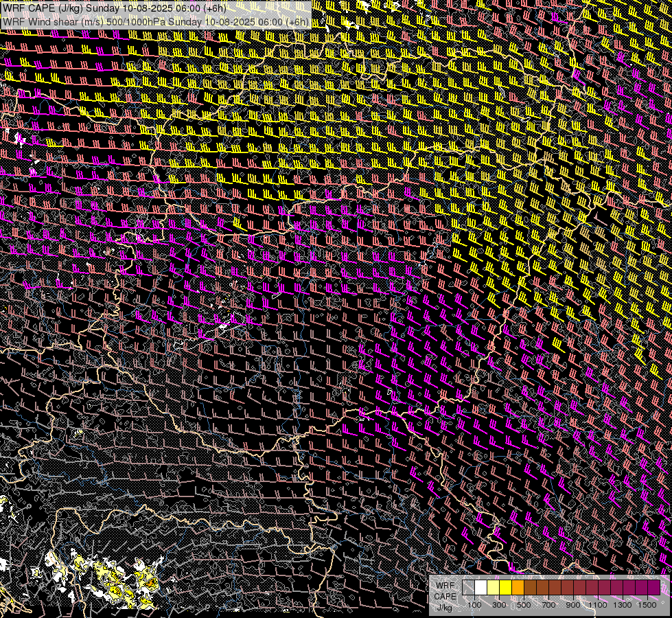Click the legend value 1300

point(623,605)
